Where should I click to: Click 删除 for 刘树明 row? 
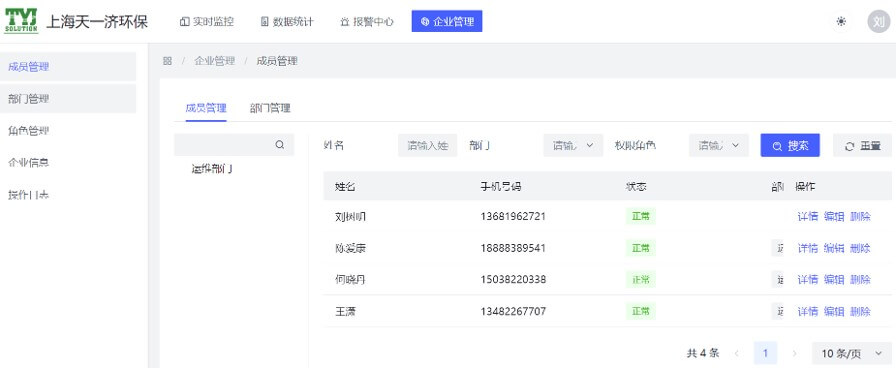point(861,217)
